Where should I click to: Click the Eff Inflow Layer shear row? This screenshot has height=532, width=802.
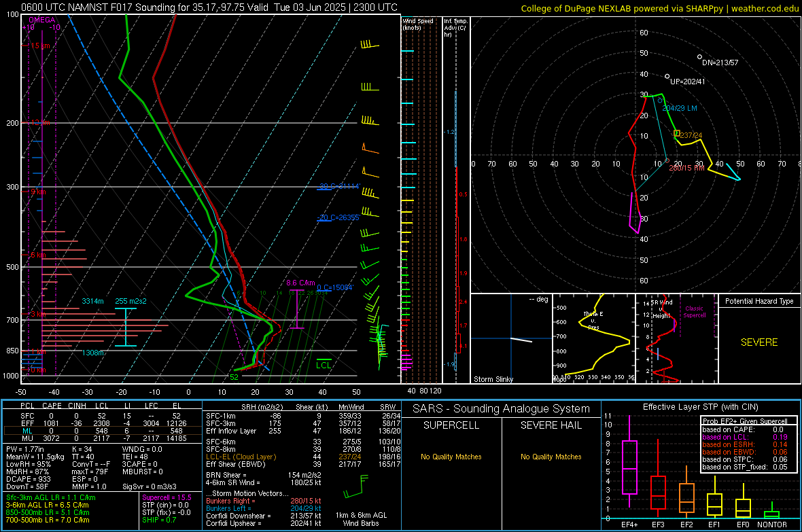pyautogui.click(x=303, y=431)
